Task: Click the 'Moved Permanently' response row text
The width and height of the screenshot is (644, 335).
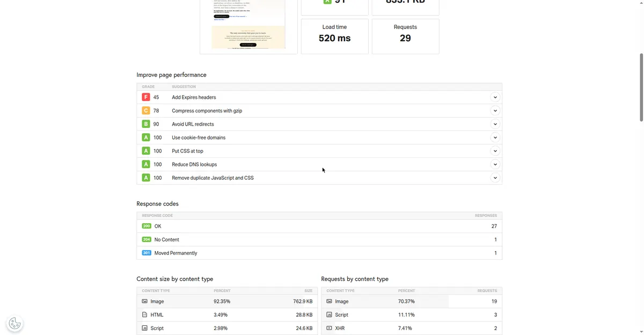Action: [175, 253]
